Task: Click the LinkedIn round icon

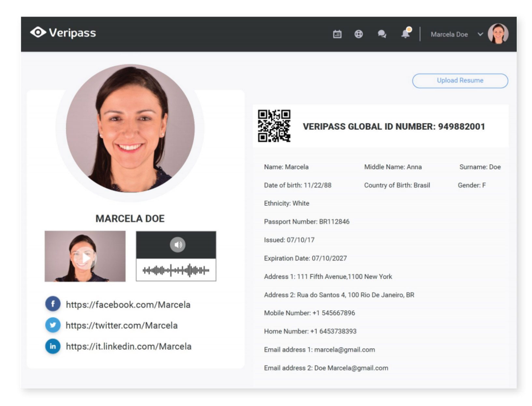Action: coord(53,346)
